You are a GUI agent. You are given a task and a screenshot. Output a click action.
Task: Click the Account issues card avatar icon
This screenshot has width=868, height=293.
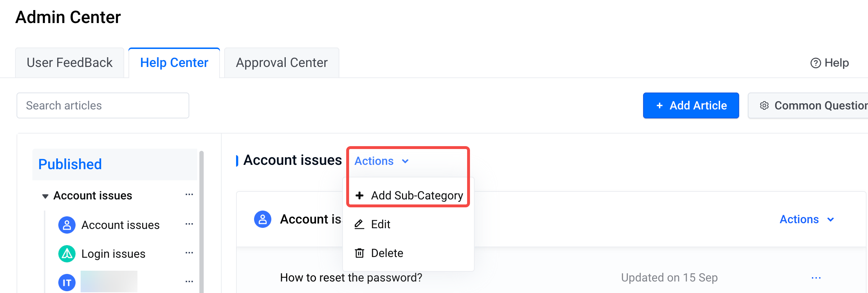coord(263,219)
